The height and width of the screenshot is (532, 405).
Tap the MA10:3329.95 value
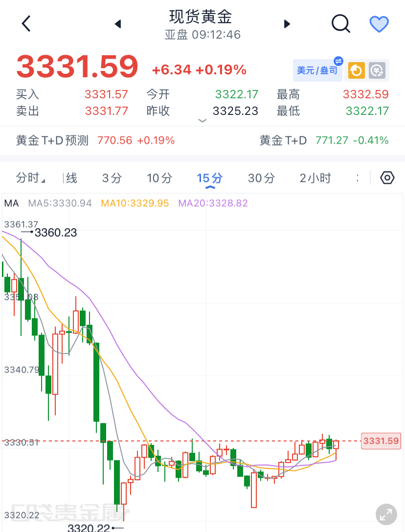135,203
